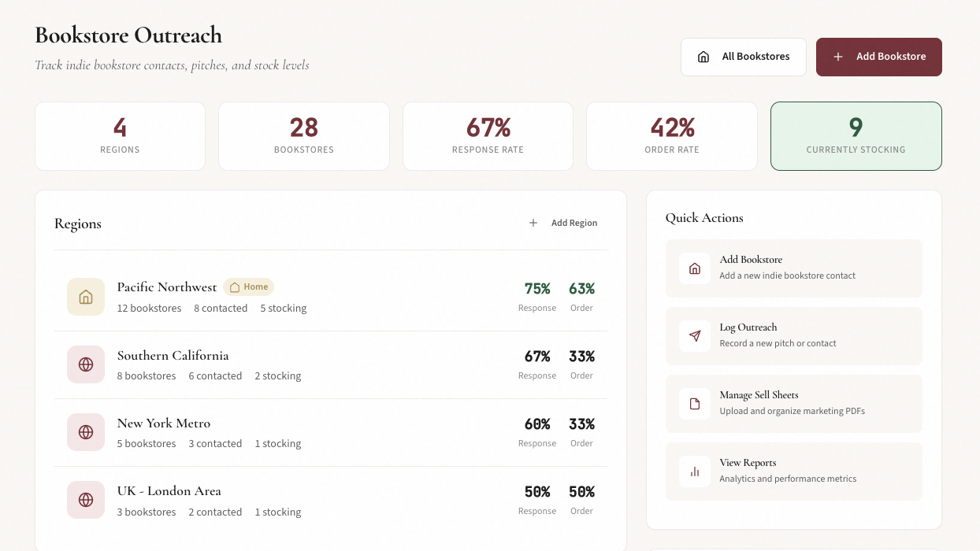The image size is (980, 551).
Task: Click the home icon beside Pacific Northwest
Action: click(85, 297)
